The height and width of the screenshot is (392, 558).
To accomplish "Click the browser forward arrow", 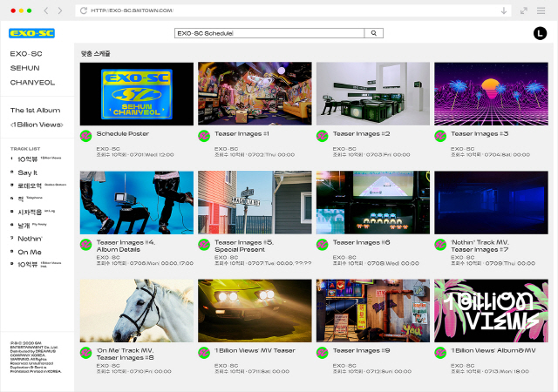I will 58,10.
